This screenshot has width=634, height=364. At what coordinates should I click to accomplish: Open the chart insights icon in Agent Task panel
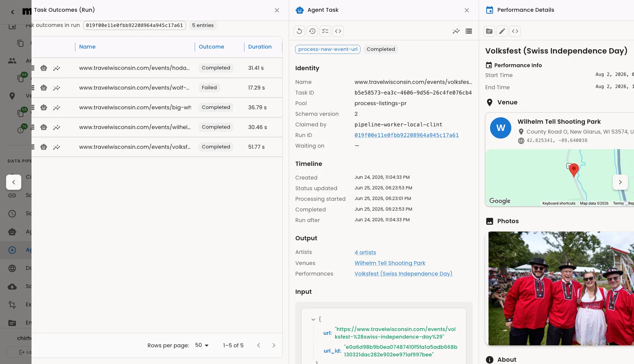tap(456, 31)
